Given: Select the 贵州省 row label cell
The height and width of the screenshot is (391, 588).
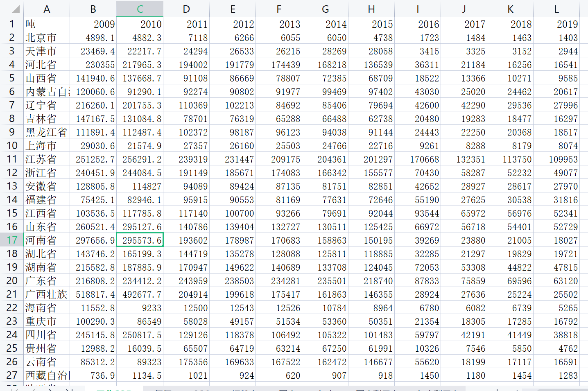Looking at the screenshot, I should [47, 348].
